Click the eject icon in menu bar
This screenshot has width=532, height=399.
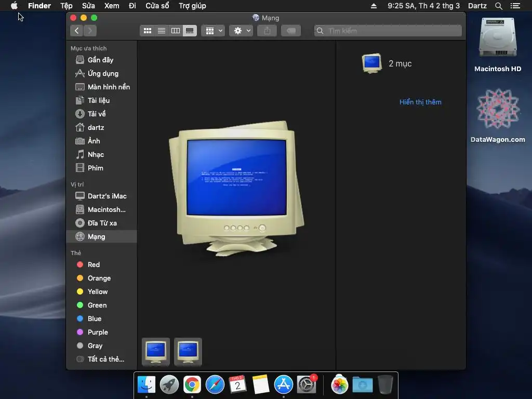(x=374, y=6)
